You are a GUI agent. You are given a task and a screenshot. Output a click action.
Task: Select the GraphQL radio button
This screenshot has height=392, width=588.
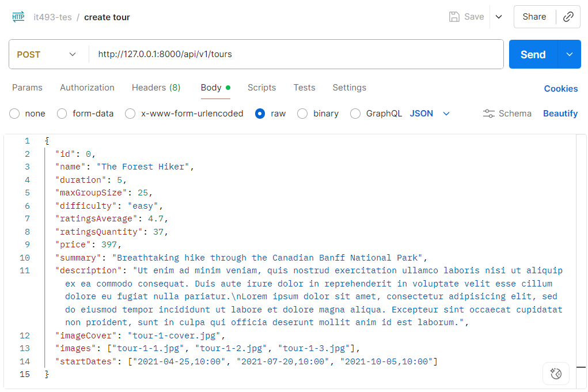coord(355,114)
